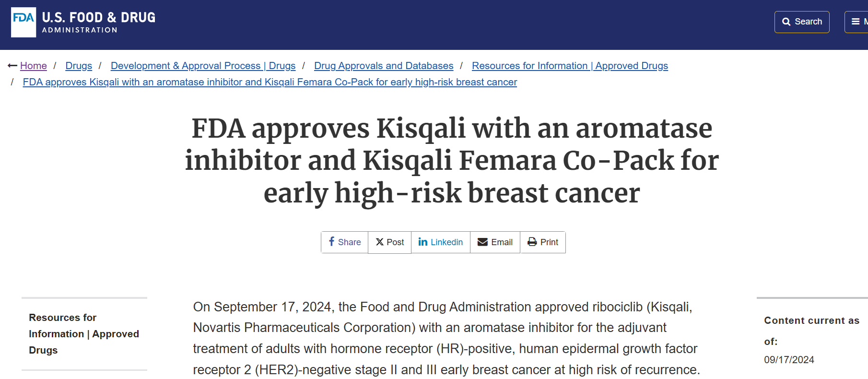This screenshot has width=868, height=379.
Task: Click the Facebook share icon
Action: pyautogui.click(x=331, y=241)
